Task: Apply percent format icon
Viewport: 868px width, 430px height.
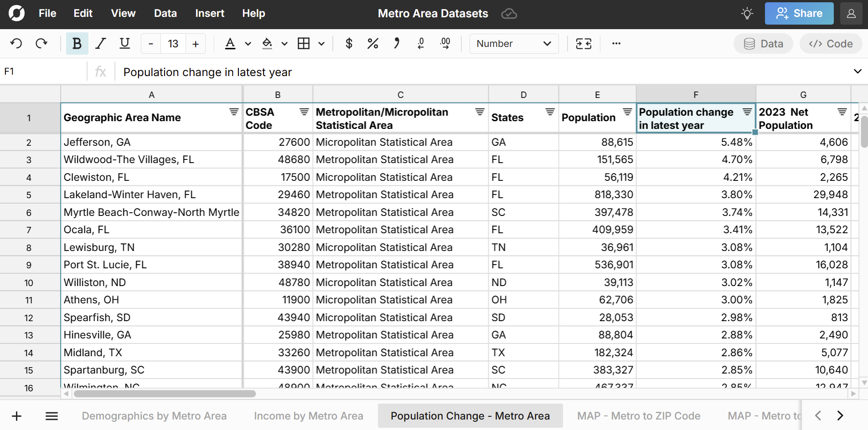Action: click(372, 44)
